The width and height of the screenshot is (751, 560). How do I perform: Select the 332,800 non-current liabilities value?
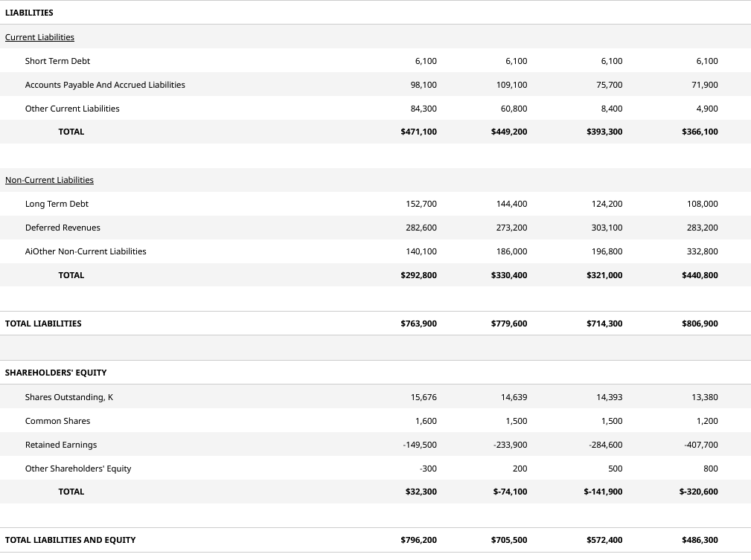704,251
